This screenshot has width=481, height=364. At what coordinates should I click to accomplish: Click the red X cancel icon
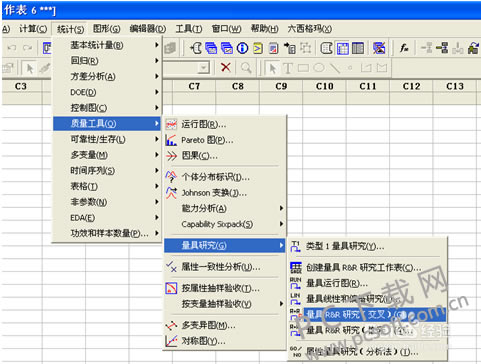pos(226,68)
